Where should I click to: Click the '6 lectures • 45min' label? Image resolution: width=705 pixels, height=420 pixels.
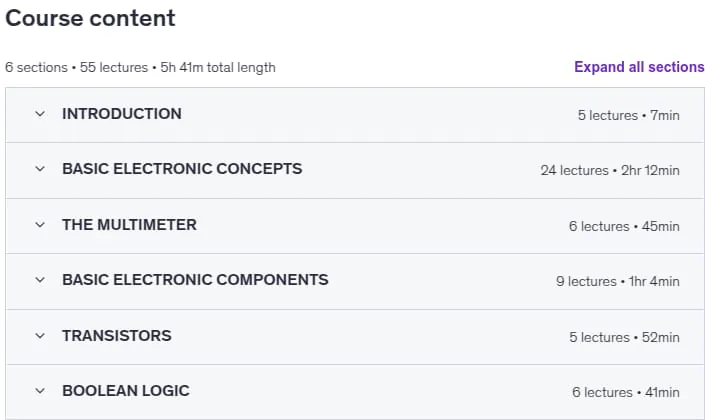(x=624, y=226)
